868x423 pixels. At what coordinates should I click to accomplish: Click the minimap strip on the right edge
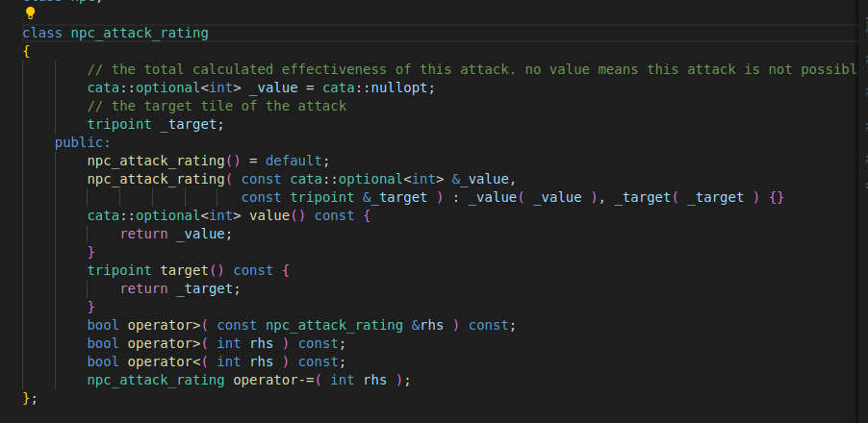(864, 211)
